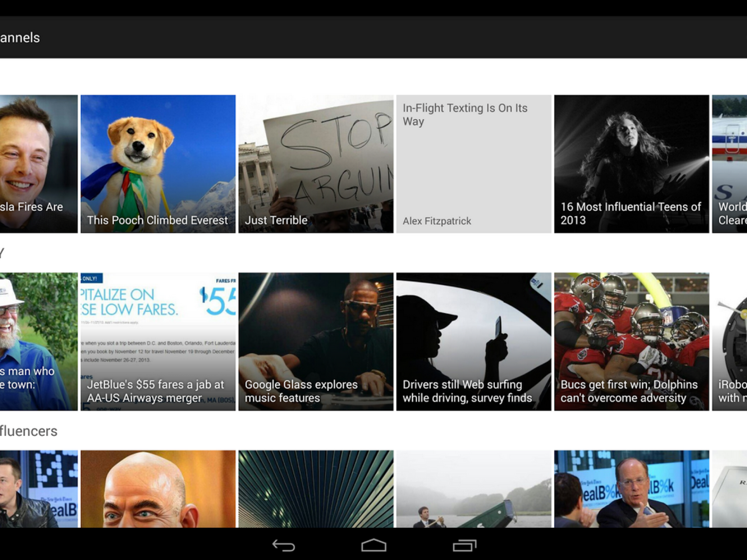This screenshot has width=747, height=560.
Task: Tap the Influencers section heading
Action: pyautogui.click(x=28, y=431)
